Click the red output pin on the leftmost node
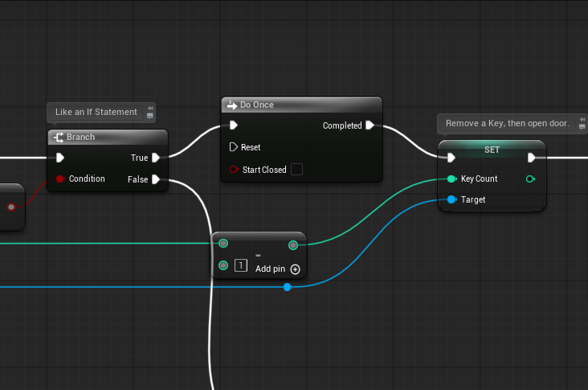This screenshot has width=588, height=390. (11, 207)
